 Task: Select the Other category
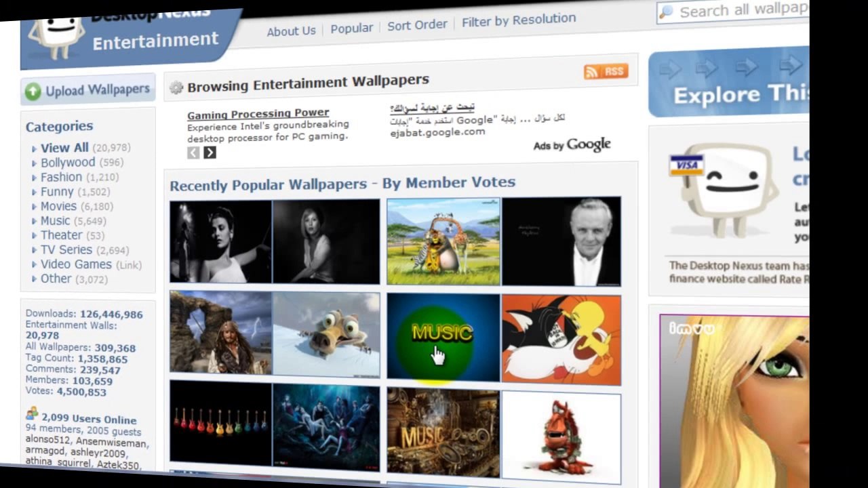click(x=56, y=279)
